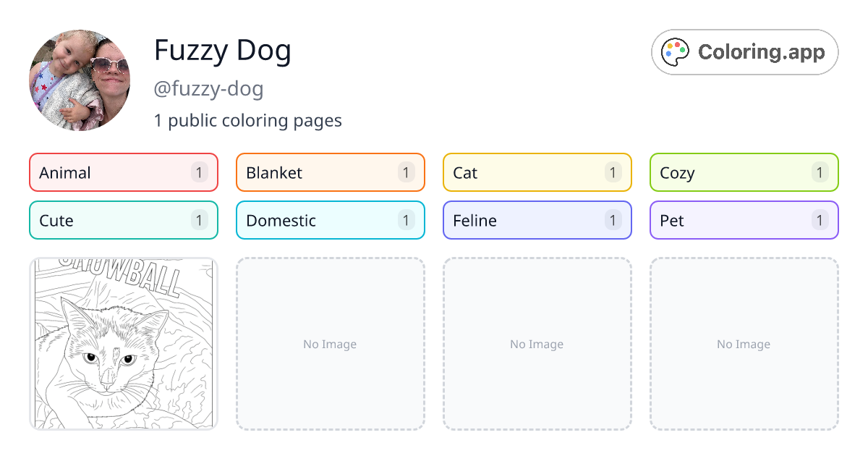Choose the Pet tag

pyautogui.click(x=744, y=220)
